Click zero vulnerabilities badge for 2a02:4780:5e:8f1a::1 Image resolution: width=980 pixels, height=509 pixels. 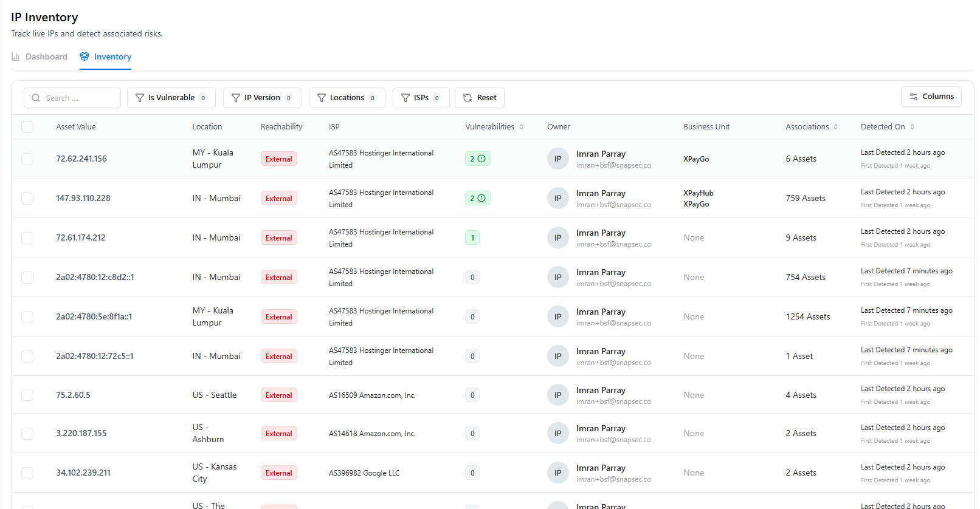tap(472, 316)
